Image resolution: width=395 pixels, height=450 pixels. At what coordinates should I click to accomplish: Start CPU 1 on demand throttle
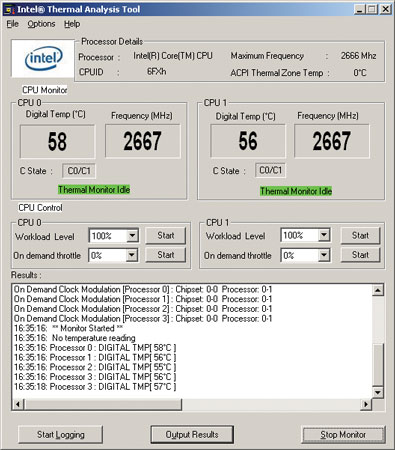coord(360,255)
